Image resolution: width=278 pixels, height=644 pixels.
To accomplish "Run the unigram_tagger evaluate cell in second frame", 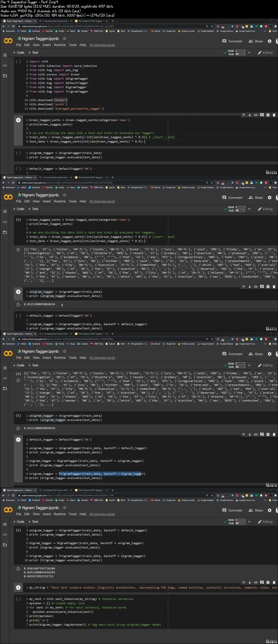I will click(18, 292).
